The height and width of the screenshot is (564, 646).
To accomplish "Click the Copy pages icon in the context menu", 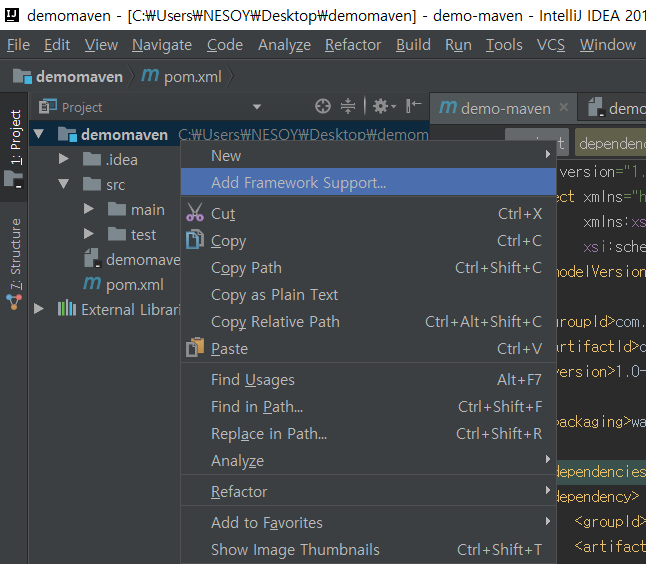I will [x=194, y=240].
